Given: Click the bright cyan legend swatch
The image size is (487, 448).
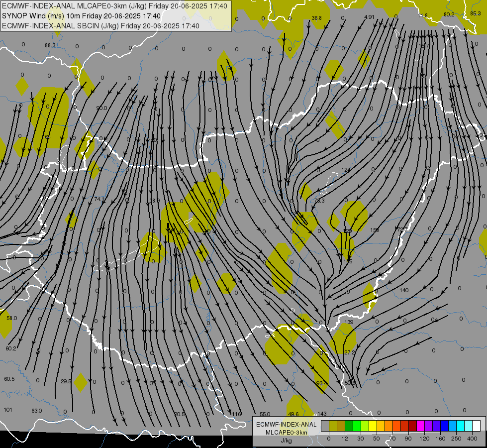Looking at the screenshot, I should click(461, 426).
